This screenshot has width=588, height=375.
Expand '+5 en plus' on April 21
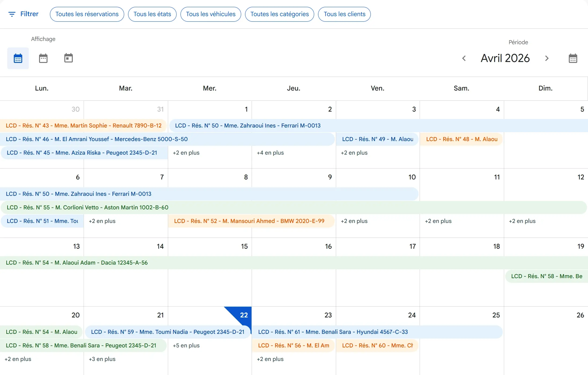coord(186,346)
